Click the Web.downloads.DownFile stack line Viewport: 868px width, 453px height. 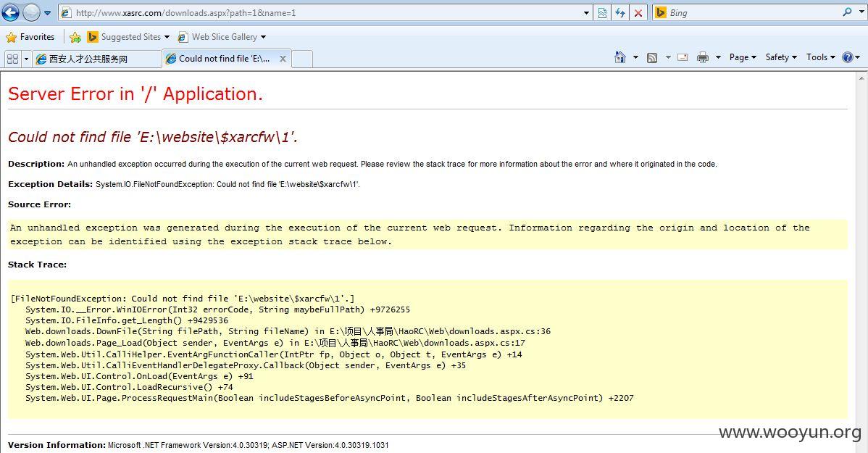288,331
